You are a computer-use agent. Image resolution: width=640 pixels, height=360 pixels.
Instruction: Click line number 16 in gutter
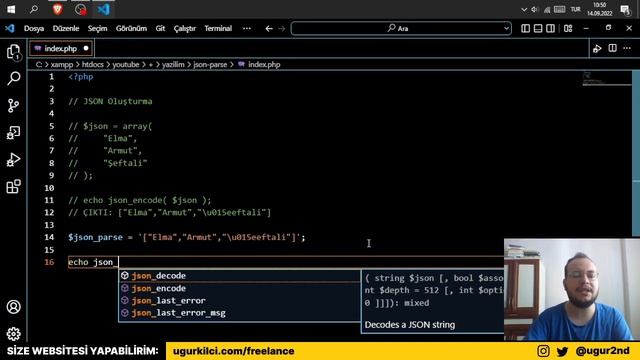(x=49, y=262)
